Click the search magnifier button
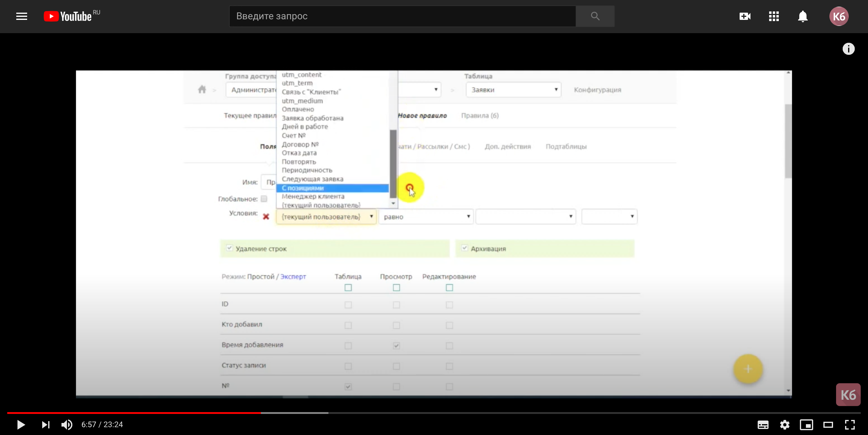The image size is (868, 435). 595,16
